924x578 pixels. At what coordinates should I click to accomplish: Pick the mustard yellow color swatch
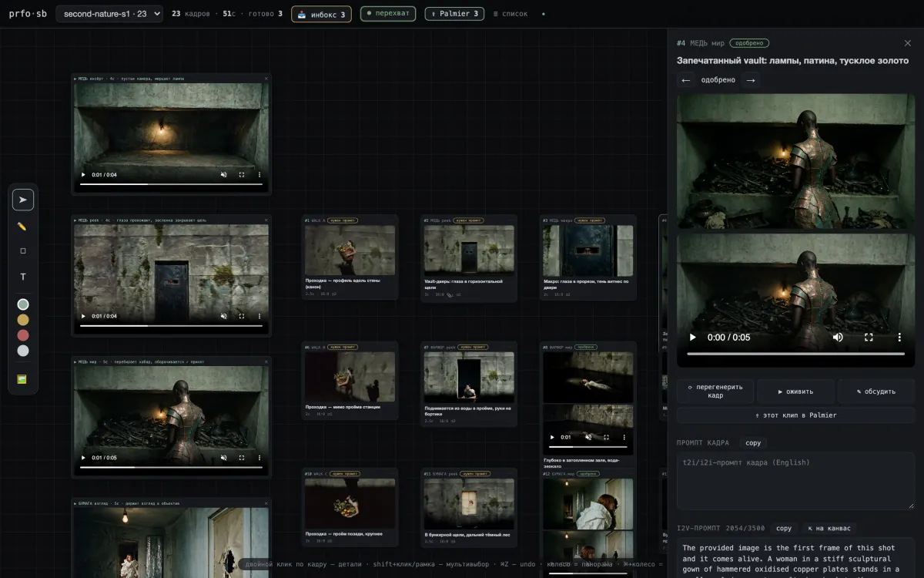tap(23, 320)
